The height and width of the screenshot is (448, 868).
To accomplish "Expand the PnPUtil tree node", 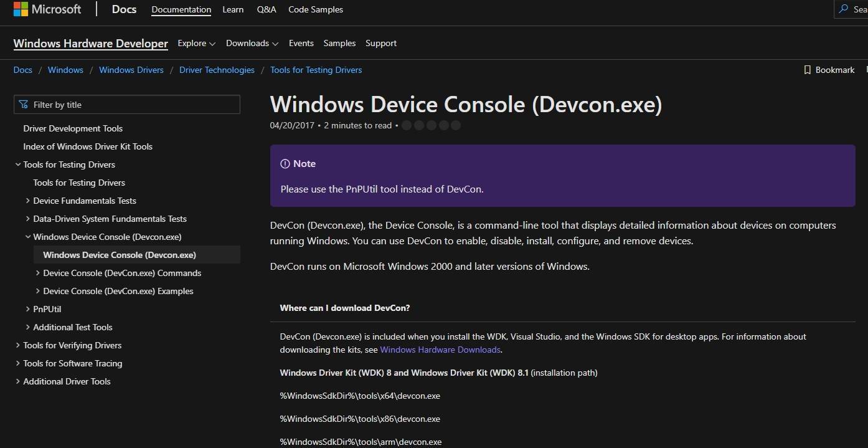I will click(28, 309).
